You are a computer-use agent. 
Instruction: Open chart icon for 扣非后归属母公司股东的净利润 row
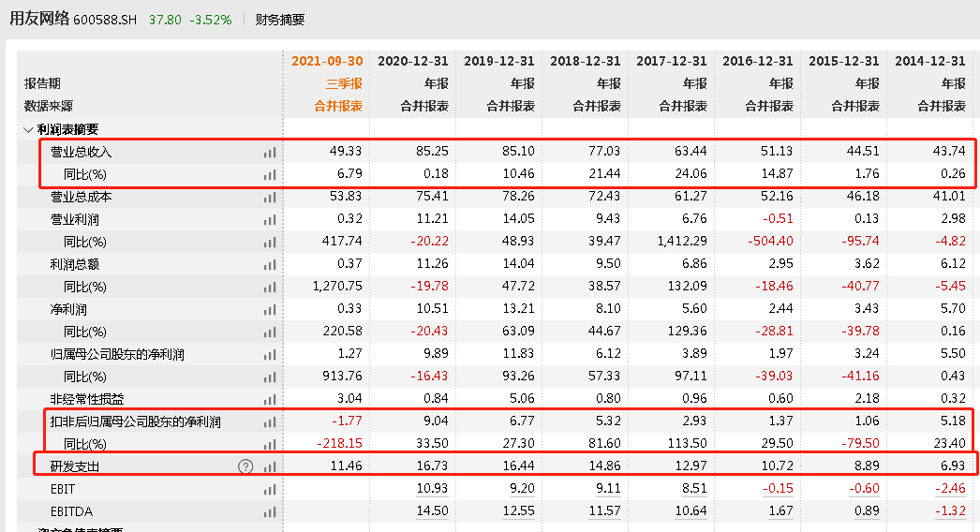270,422
